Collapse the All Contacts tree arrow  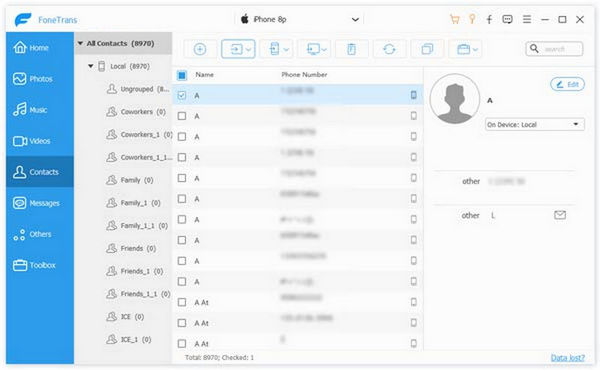(x=80, y=43)
